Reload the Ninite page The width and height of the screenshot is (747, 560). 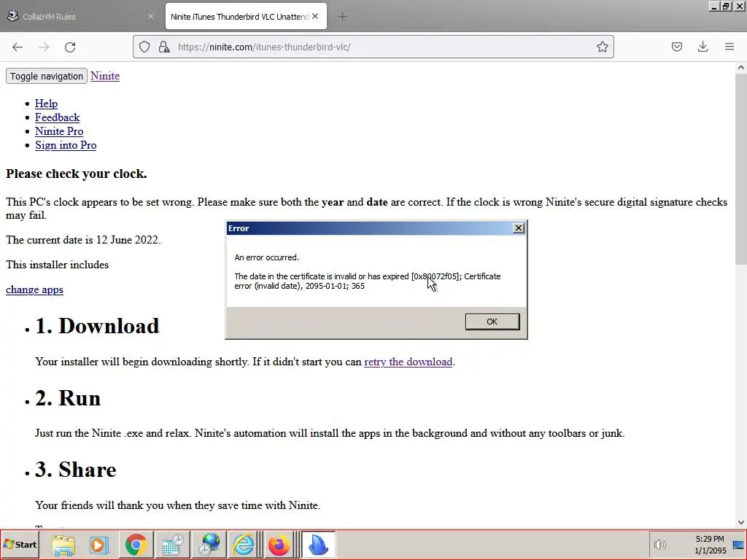pyautogui.click(x=70, y=47)
